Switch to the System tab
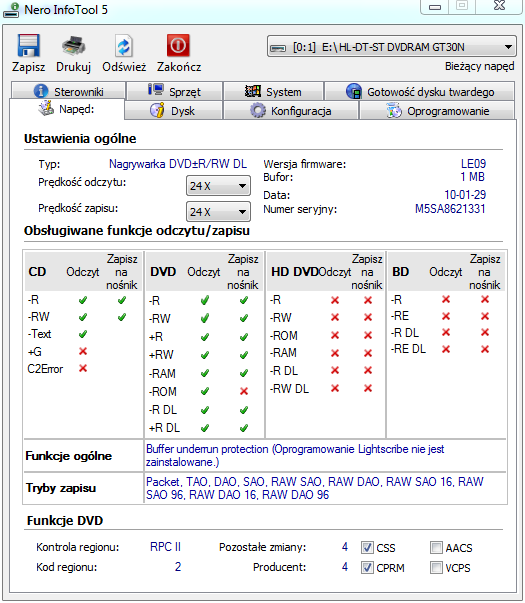This screenshot has width=525, height=603. click(x=273, y=92)
